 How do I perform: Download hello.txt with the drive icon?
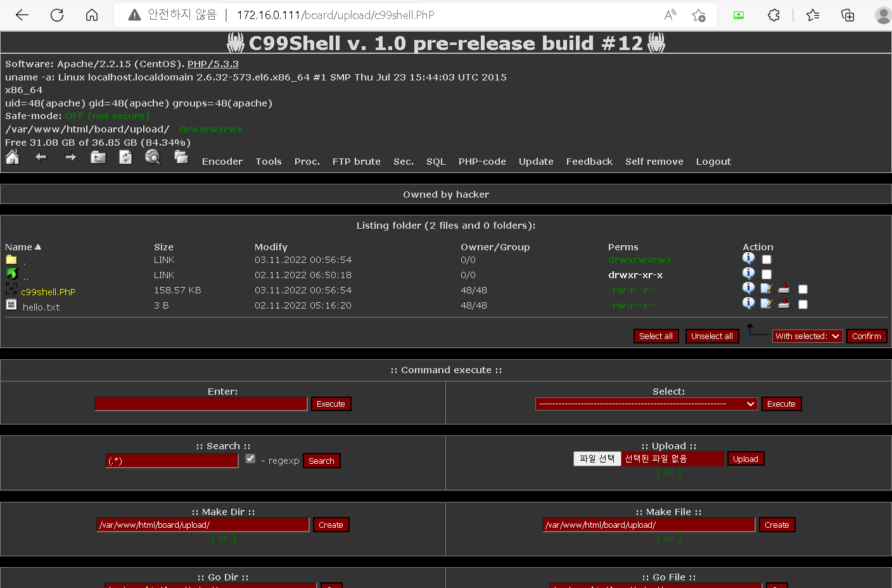(784, 304)
